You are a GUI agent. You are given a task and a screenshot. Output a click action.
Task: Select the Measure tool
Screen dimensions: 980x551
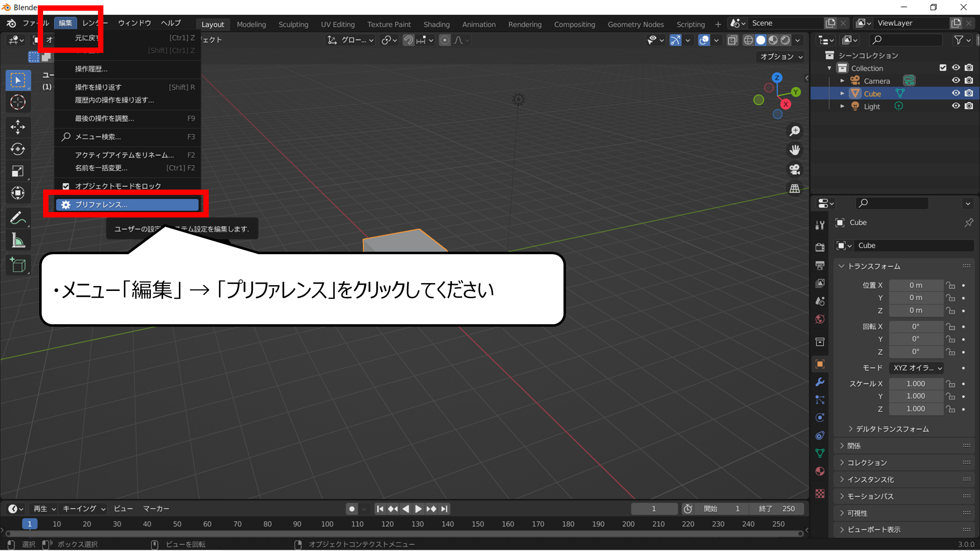tap(18, 240)
